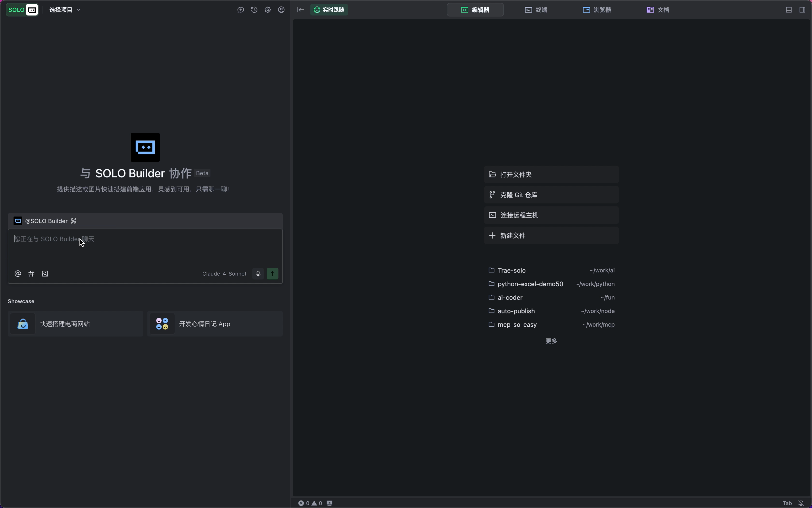
Task: Click the folder icon beside Trae-solo
Action: pyautogui.click(x=492, y=270)
